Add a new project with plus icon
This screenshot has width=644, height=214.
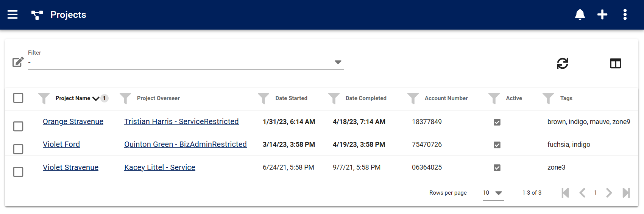[602, 15]
